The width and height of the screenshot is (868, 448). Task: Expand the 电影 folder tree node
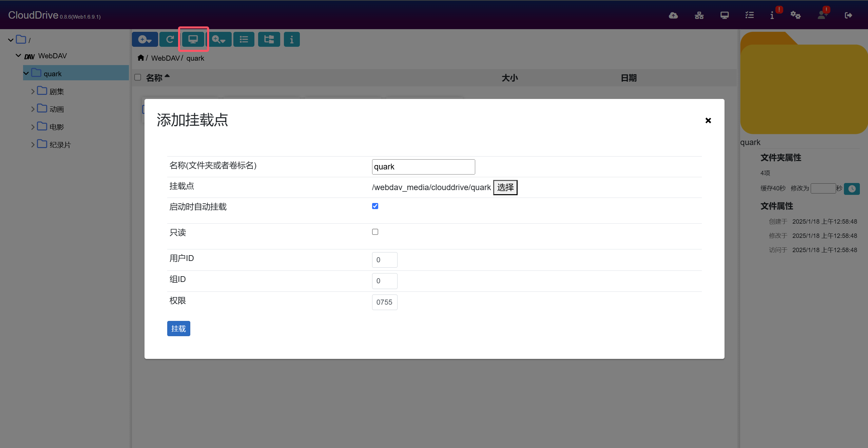33,127
